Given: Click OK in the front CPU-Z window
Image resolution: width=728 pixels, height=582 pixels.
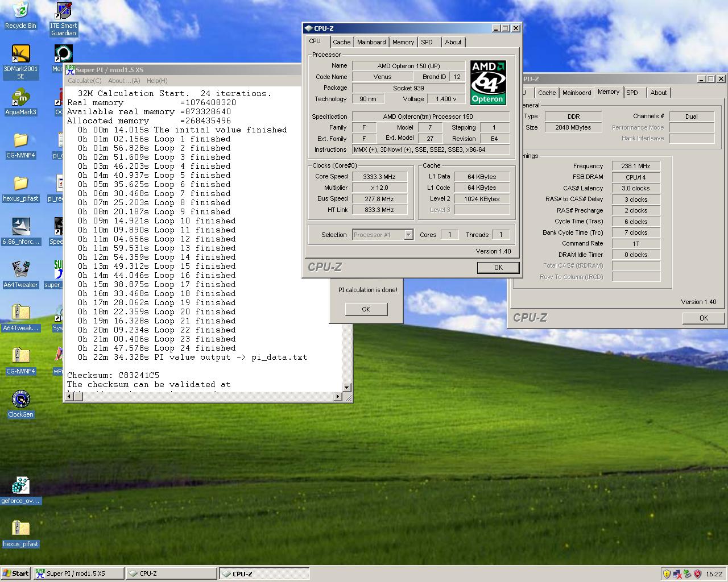Looking at the screenshot, I should [498, 268].
